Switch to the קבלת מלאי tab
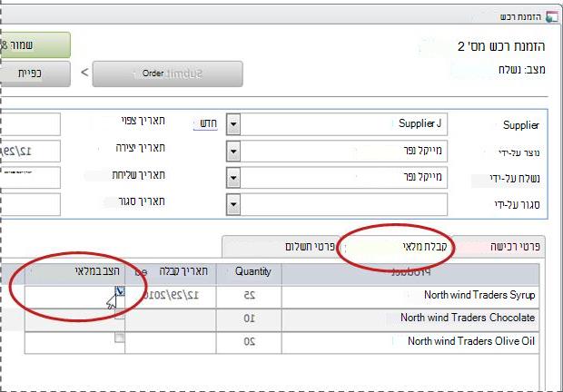This screenshot has height=392, width=563. (x=397, y=247)
